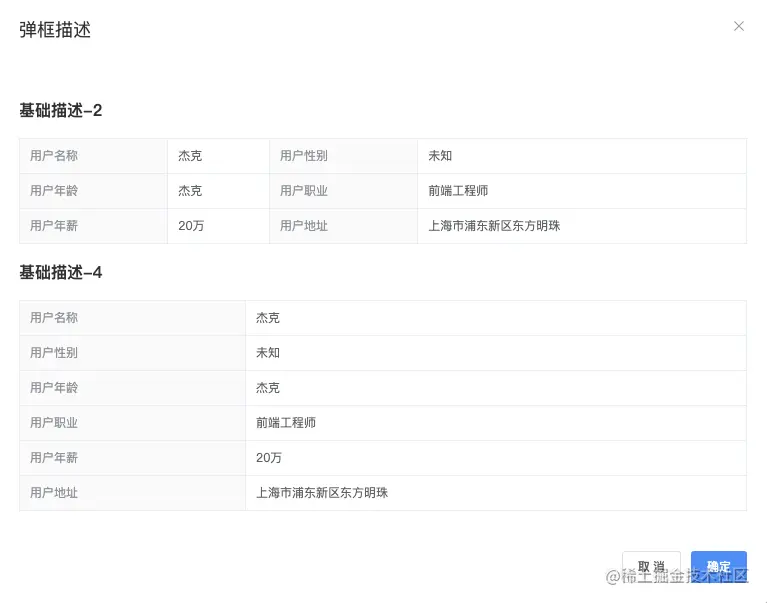Select the 弹框描述 dialog title
767x603 pixels.
click(x=55, y=30)
